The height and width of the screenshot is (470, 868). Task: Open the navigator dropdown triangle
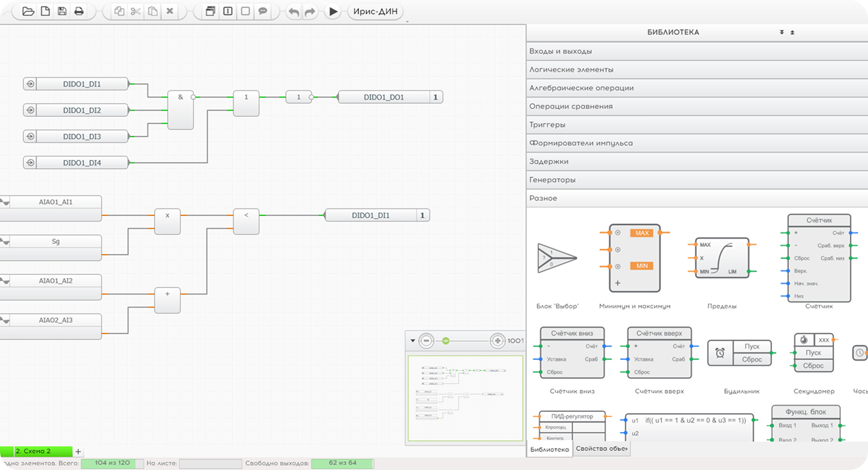(x=413, y=341)
